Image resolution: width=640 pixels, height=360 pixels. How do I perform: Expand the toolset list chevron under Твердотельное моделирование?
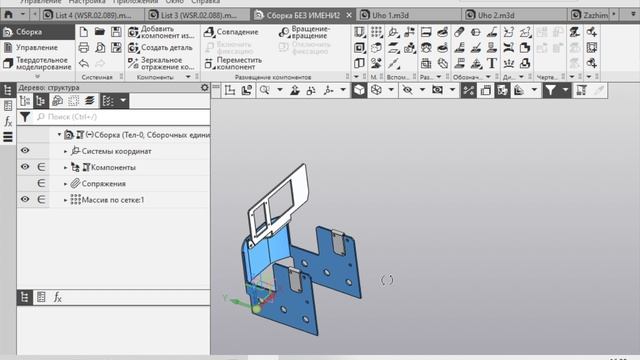[38, 77]
